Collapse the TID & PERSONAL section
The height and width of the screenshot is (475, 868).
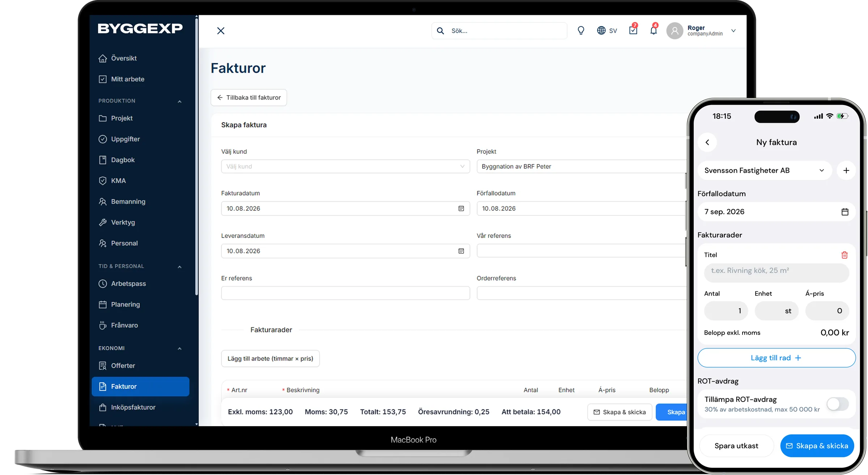pyautogui.click(x=180, y=267)
